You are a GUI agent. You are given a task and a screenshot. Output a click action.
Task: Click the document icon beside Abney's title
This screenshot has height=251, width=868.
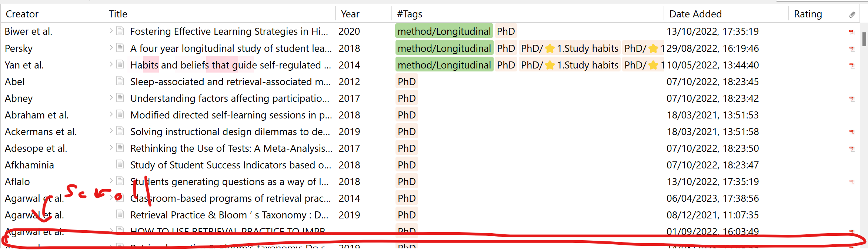pyautogui.click(x=120, y=98)
